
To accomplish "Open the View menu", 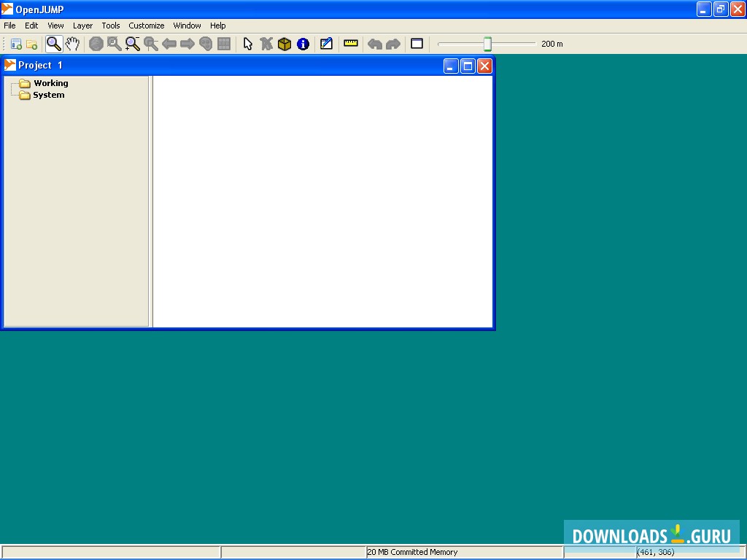I will coord(55,26).
